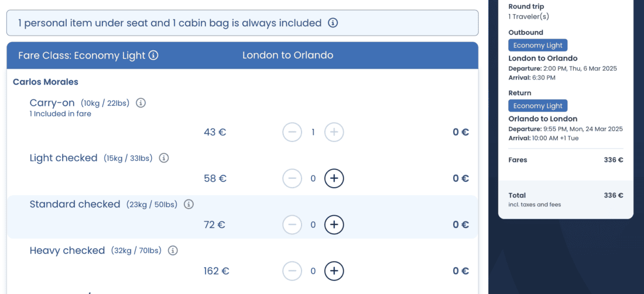Click the Total price in summary
The width and height of the screenshot is (644, 294).
point(613,195)
